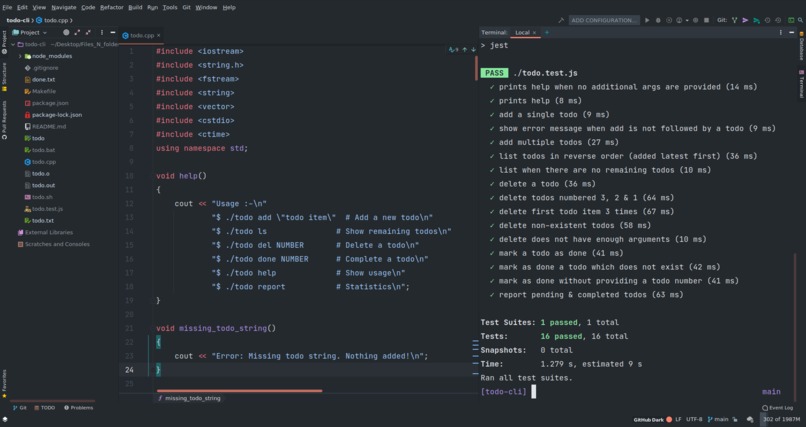The height and width of the screenshot is (427, 806).
Task: Close the todo.cpp editor tab
Action: 158,35
